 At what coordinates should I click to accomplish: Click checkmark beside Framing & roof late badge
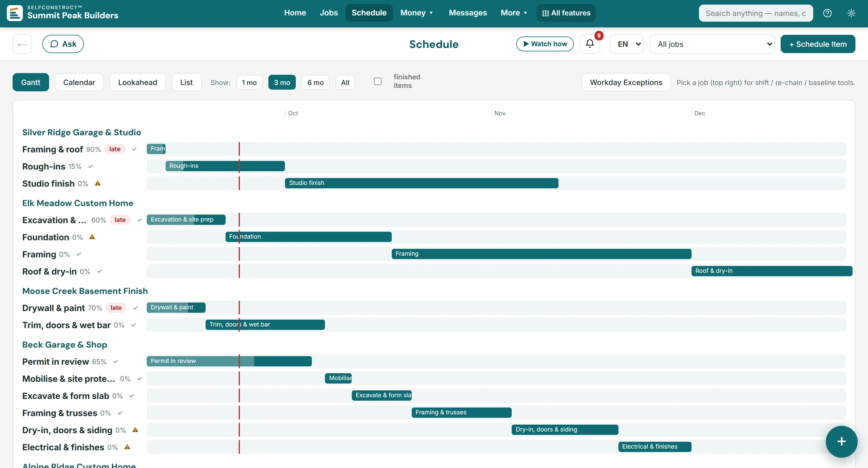tap(134, 149)
